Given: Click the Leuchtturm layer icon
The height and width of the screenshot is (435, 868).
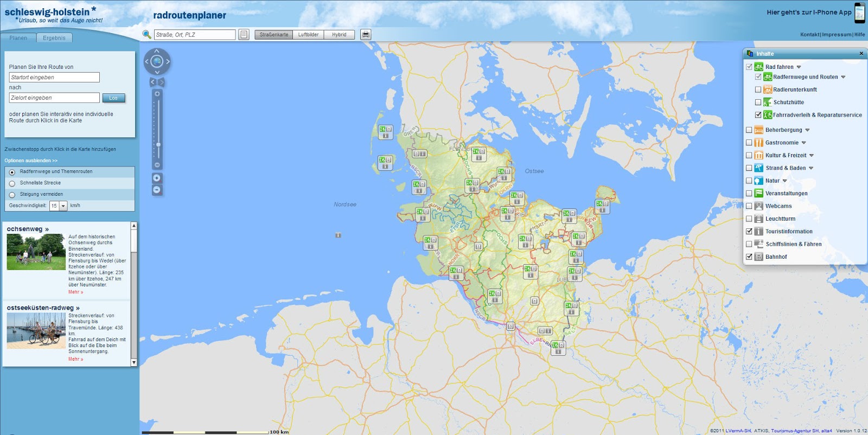Looking at the screenshot, I should pyautogui.click(x=759, y=219).
